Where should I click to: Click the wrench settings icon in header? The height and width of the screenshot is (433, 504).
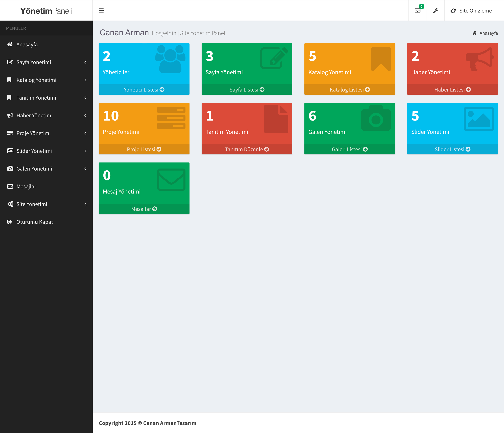click(435, 10)
